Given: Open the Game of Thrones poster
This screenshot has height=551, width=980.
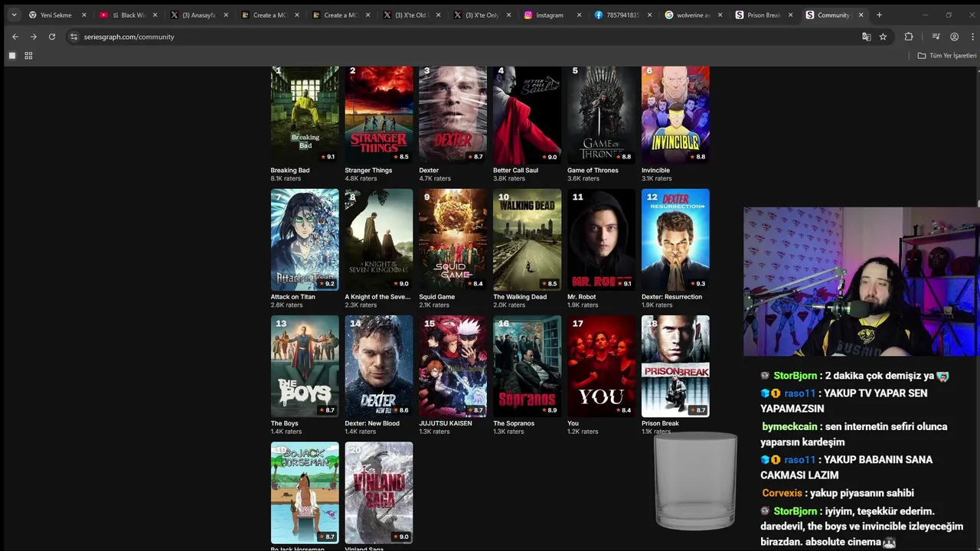Looking at the screenshot, I should [601, 114].
